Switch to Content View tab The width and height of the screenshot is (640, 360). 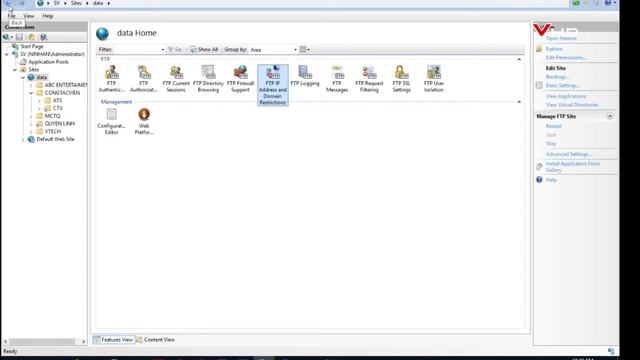pyautogui.click(x=156, y=340)
